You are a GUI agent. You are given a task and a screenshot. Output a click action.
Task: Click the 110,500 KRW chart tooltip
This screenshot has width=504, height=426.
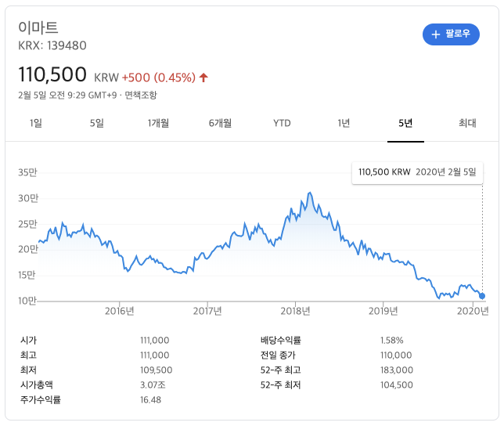coord(417,172)
